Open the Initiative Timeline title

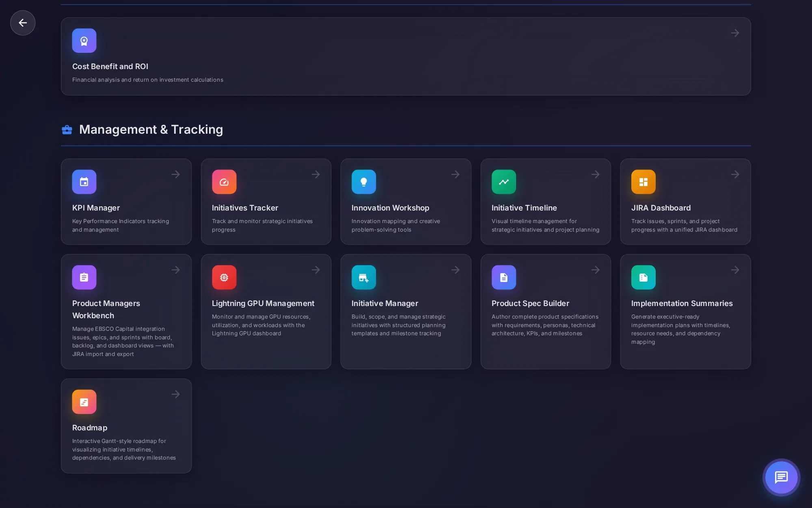pos(524,208)
